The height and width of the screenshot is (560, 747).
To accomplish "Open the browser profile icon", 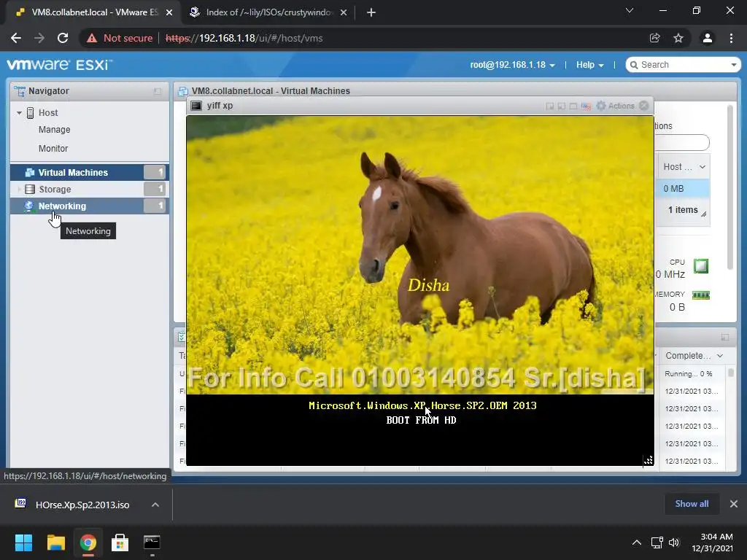I will click(708, 38).
